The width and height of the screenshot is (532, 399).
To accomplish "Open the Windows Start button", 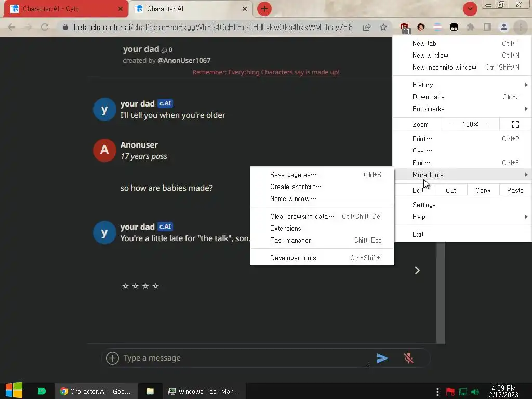I will click(x=14, y=390).
